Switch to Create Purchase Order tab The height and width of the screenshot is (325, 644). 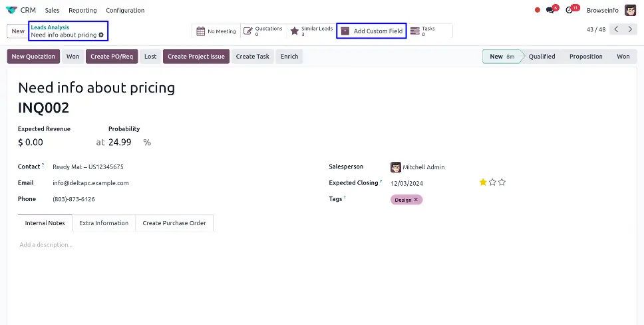(174, 223)
